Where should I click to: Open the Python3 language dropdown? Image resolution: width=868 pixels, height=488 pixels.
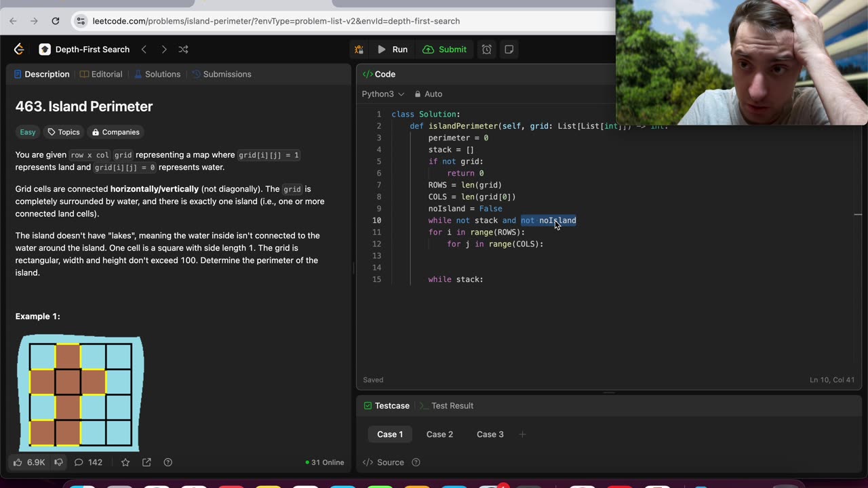point(383,94)
